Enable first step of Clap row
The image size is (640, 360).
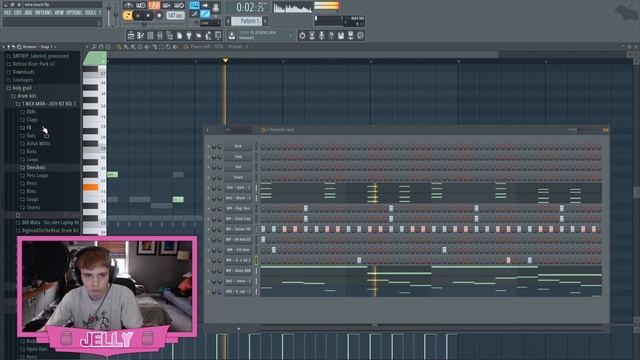tap(263, 158)
